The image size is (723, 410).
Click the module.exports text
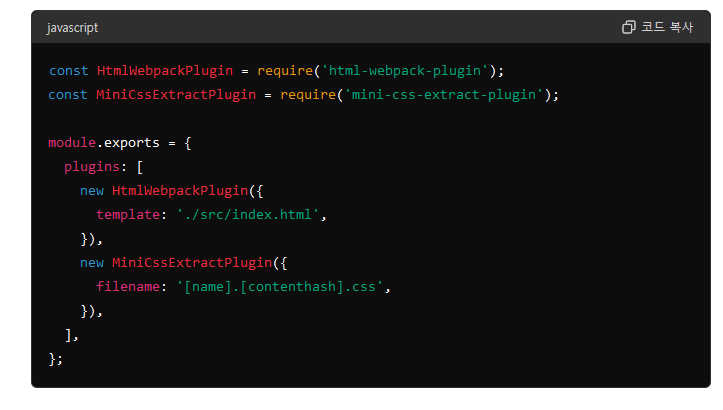(104, 143)
